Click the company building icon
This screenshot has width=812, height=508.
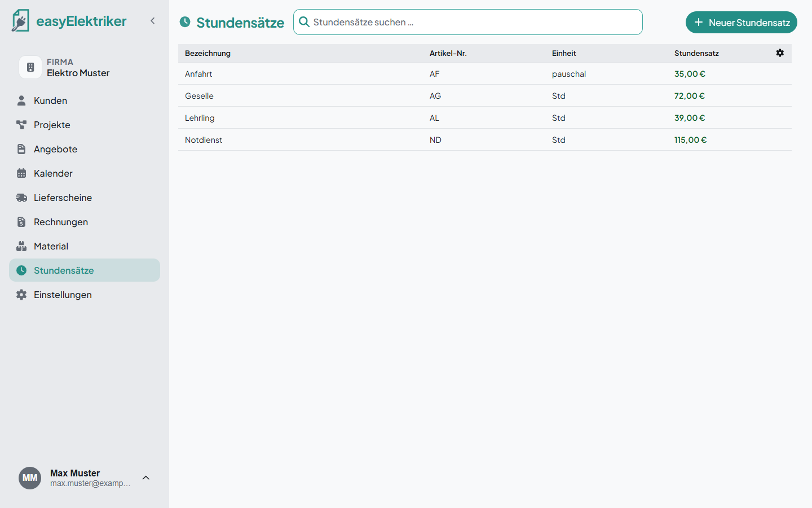pyautogui.click(x=30, y=67)
